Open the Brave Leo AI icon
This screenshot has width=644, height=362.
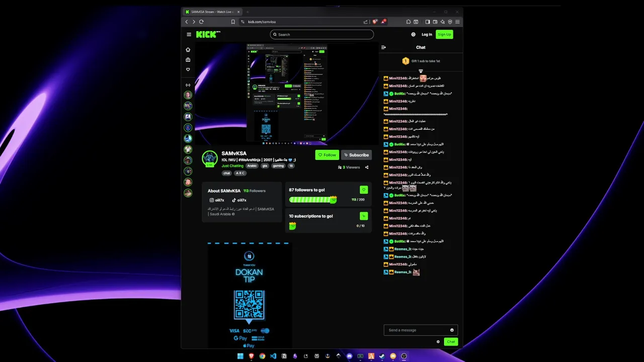(443, 22)
